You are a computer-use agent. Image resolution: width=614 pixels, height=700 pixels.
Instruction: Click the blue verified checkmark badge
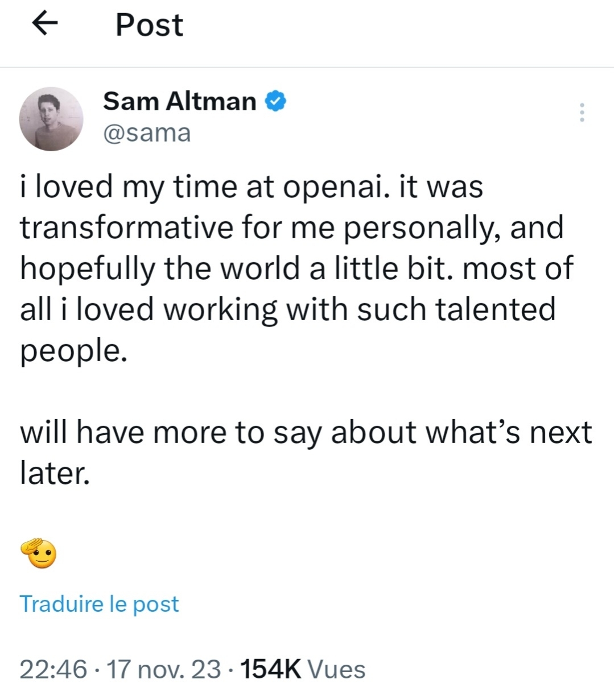[x=276, y=101]
